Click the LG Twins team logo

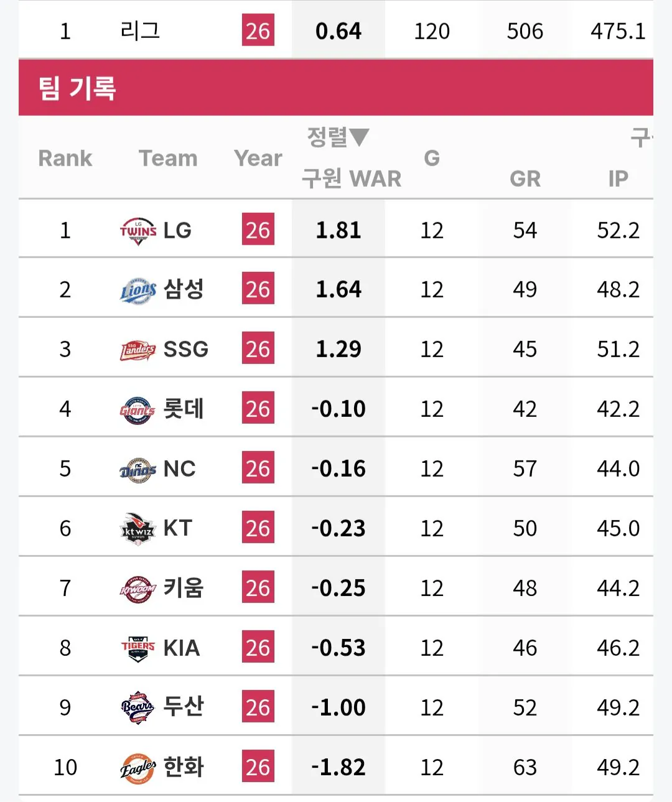[x=138, y=231]
